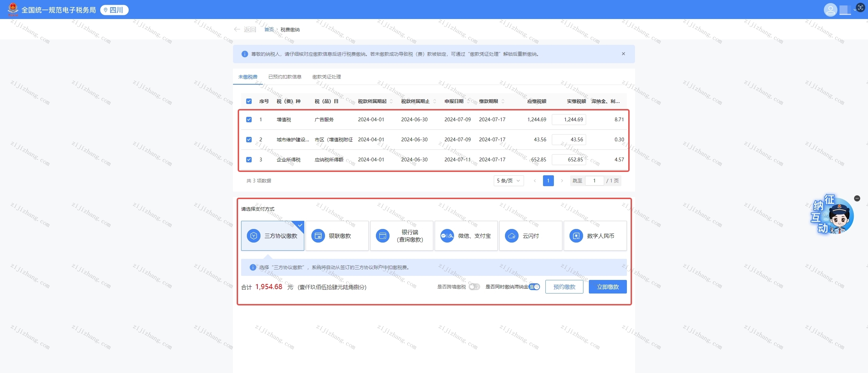This screenshot has height=373, width=868.
Task: Switch to the 缴款凭证处理 tab
Action: click(x=326, y=77)
